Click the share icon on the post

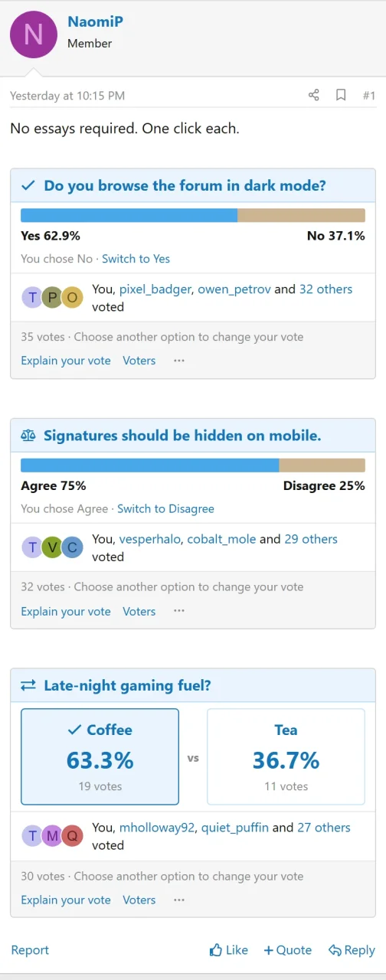pos(313,95)
